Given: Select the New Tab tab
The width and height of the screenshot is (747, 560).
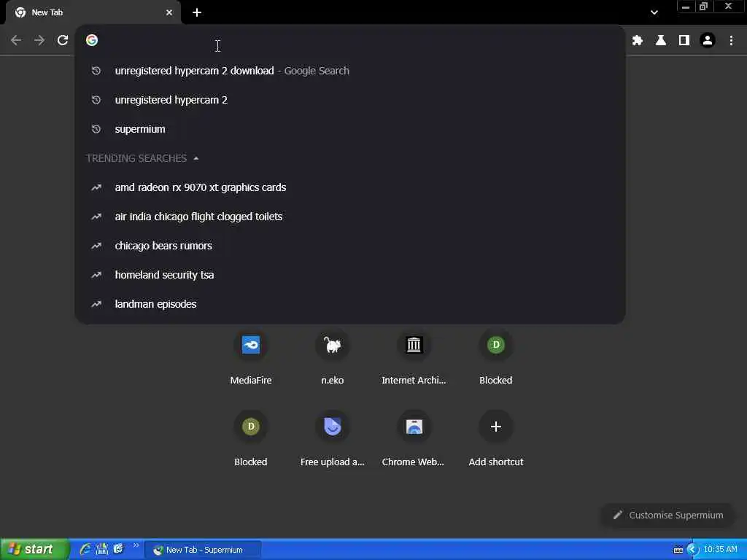Looking at the screenshot, I should tap(93, 12).
